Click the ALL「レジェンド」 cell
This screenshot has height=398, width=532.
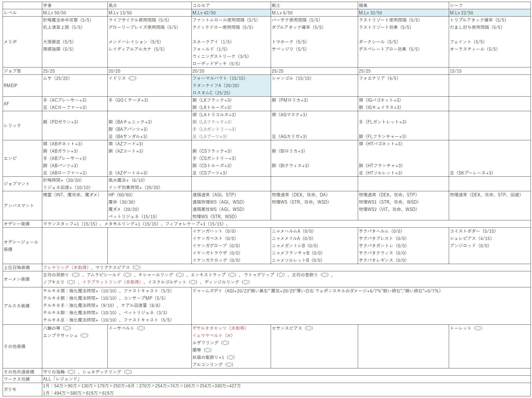62,379
